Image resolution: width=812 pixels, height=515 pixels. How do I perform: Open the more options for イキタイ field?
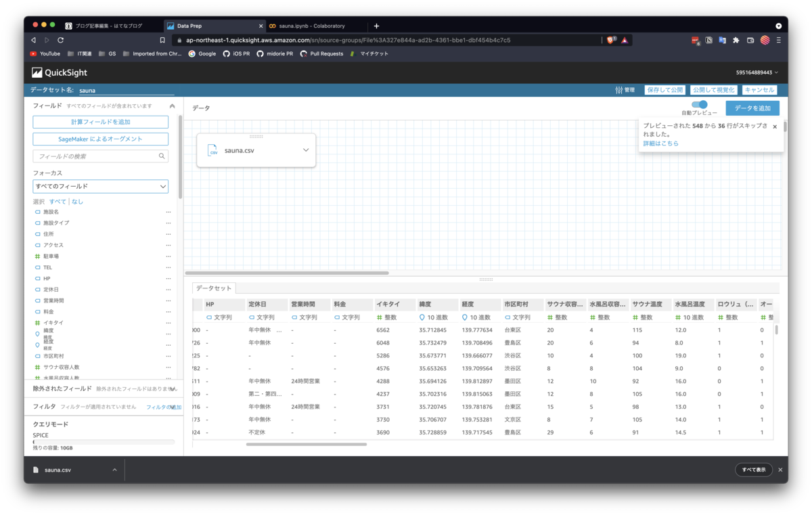click(x=168, y=323)
